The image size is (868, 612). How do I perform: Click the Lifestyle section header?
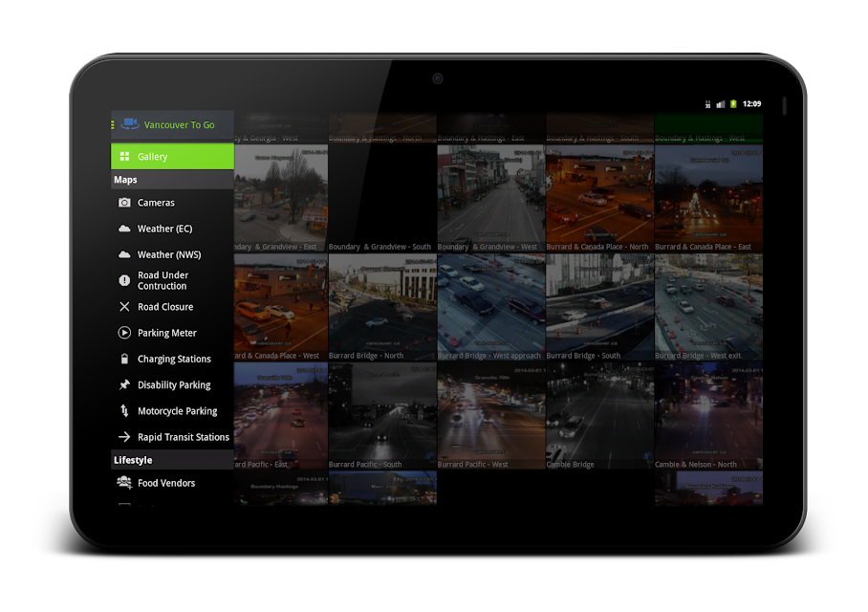pyautogui.click(x=172, y=460)
